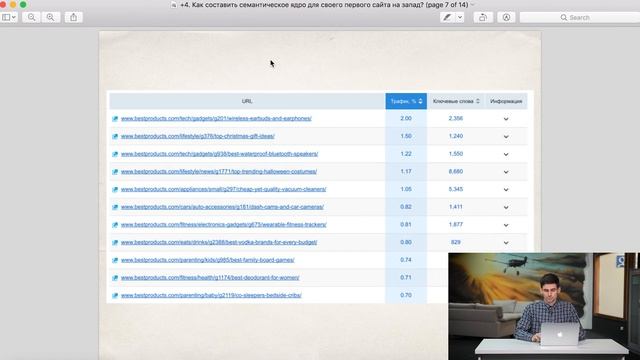Click keywords value 5,345
Image resolution: width=640 pixels, height=360 pixels.
coord(456,189)
